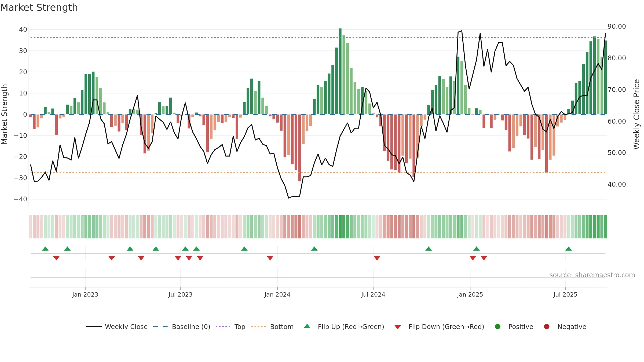The height and width of the screenshot is (362, 644).
Task: Click the −40 left axis label
Action: tap(21, 199)
